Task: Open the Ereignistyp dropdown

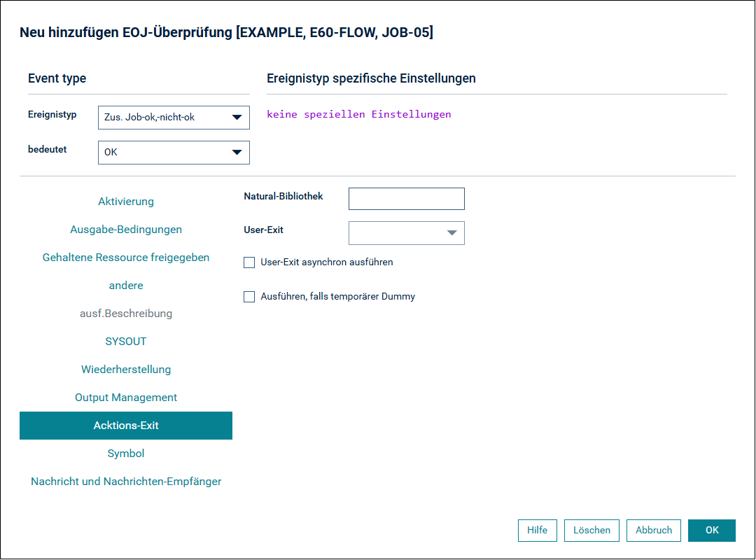Action: click(174, 117)
